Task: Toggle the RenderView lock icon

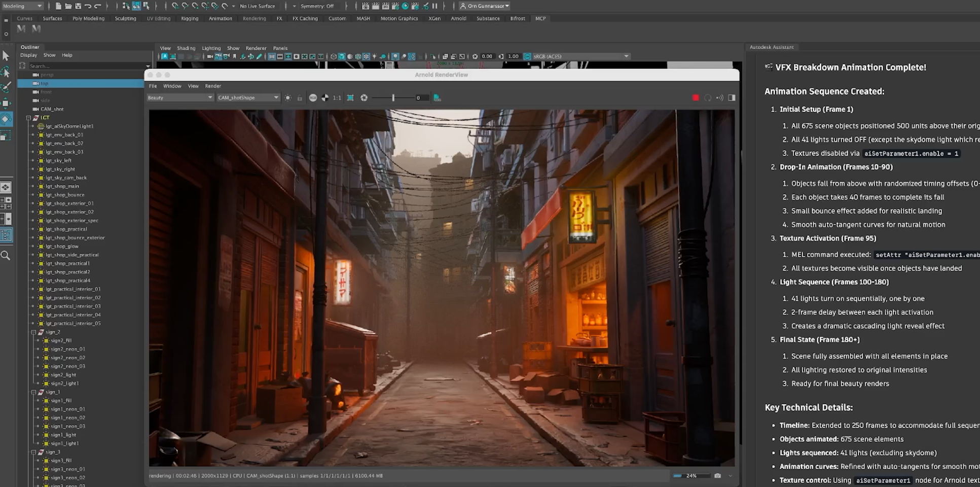Action: point(300,98)
